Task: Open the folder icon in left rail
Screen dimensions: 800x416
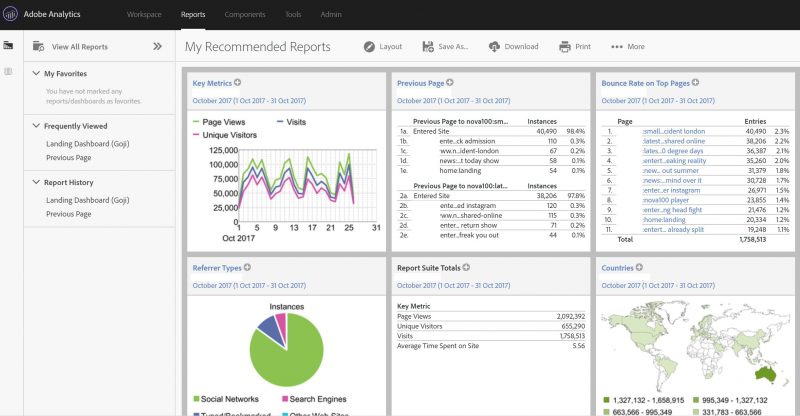Action: click(8, 45)
